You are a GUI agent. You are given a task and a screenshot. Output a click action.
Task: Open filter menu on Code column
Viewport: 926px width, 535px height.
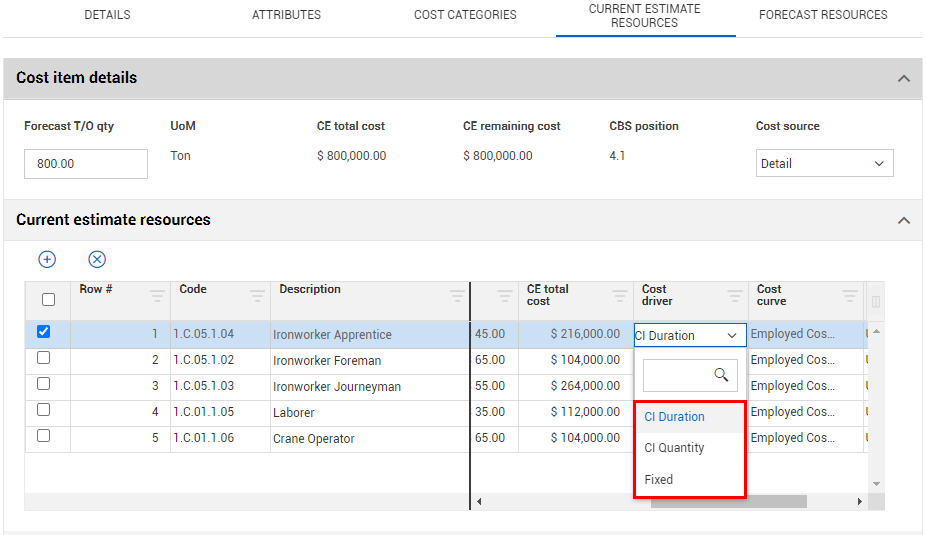click(x=257, y=296)
